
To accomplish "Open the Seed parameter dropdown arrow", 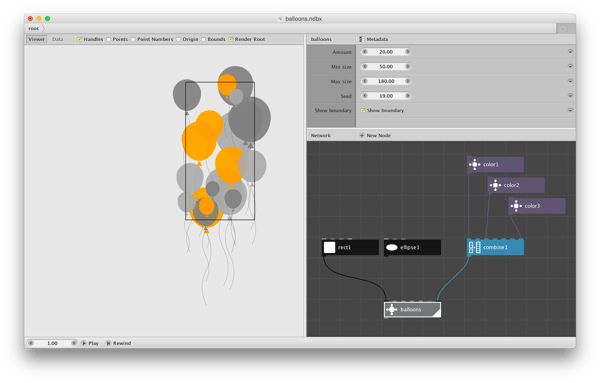I will click(x=570, y=96).
